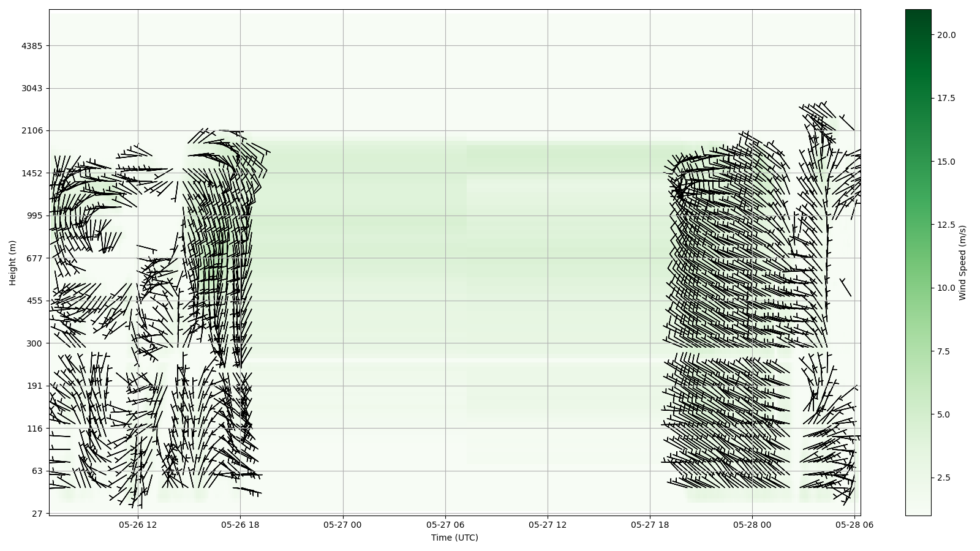This screenshot has width=980, height=551.
Task: Click the 4385 height tick label
Action: tap(32, 46)
